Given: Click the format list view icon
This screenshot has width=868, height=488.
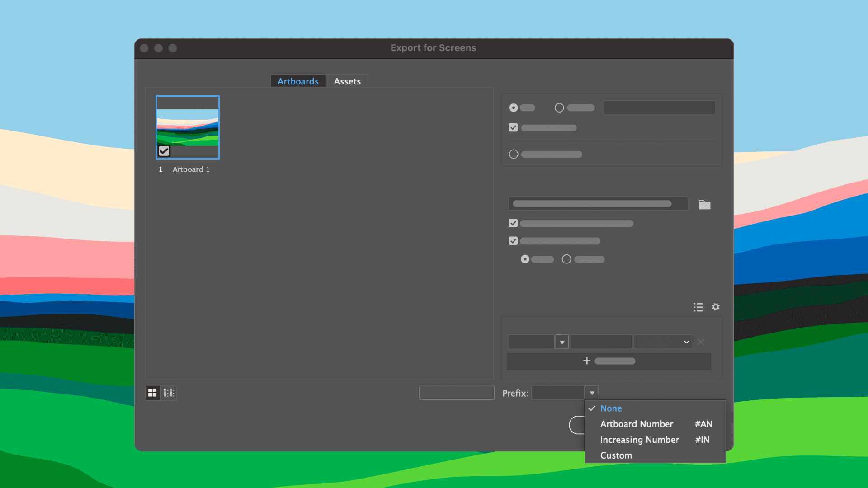Looking at the screenshot, I should (698, 307).
